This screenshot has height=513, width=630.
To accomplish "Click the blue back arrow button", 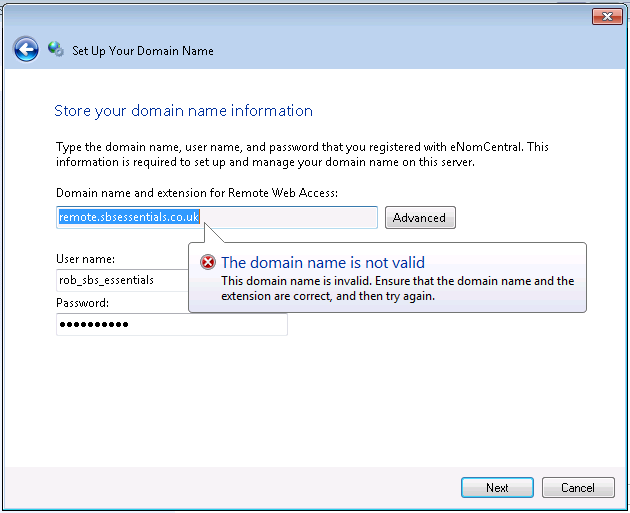I will coord(26,49).
